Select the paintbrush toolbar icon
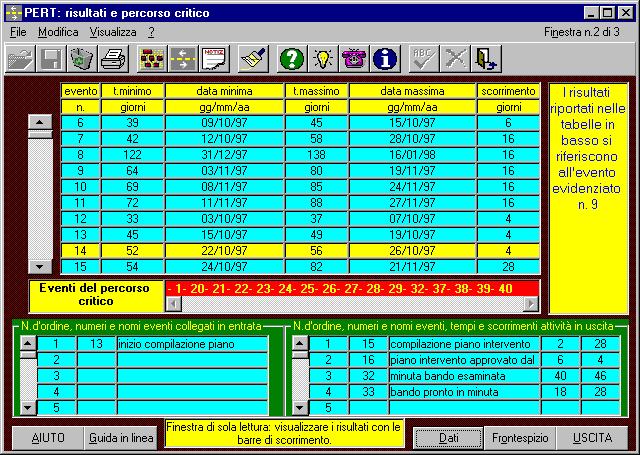This screenshot has width=640, height=455. coord(253,59)
